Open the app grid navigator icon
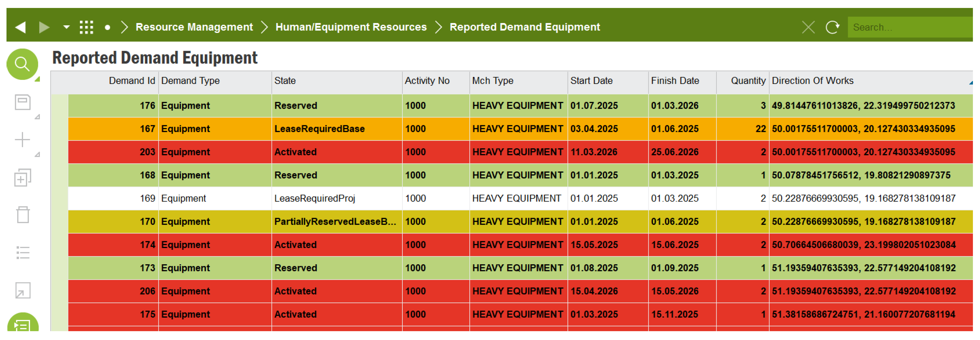980x340 pixels. [x=86, y=27]
